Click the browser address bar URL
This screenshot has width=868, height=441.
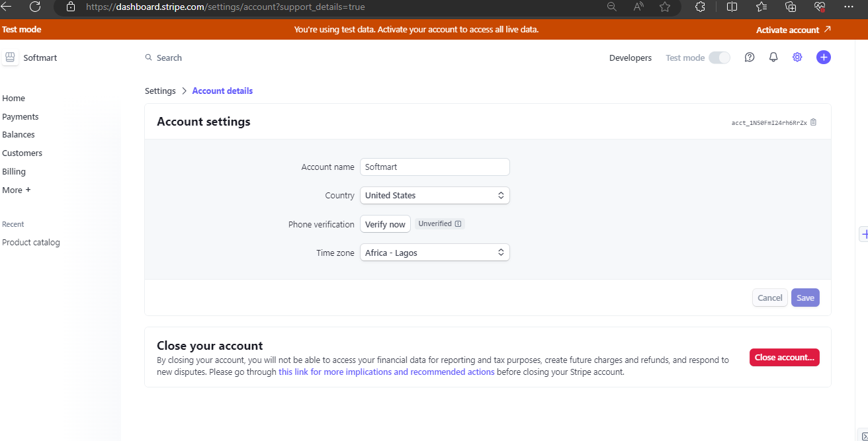(226, 7)
